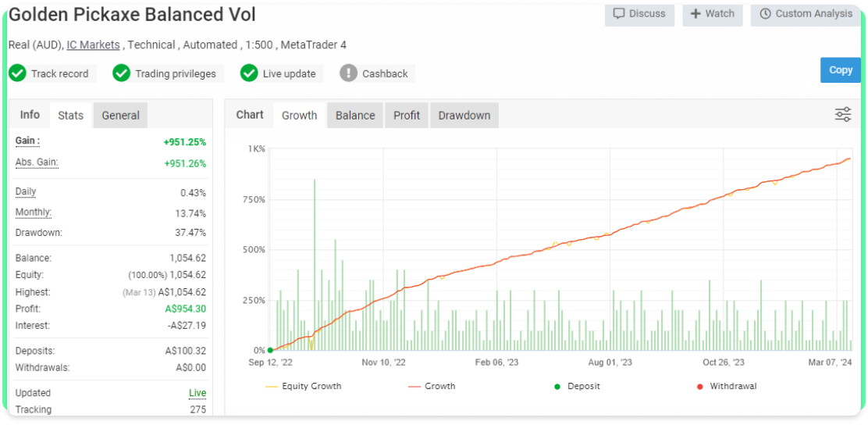The height and width of the screenshot is (425, 868).
Task: Click the Custom Analysis clock icon
Action: coord(765,13)
